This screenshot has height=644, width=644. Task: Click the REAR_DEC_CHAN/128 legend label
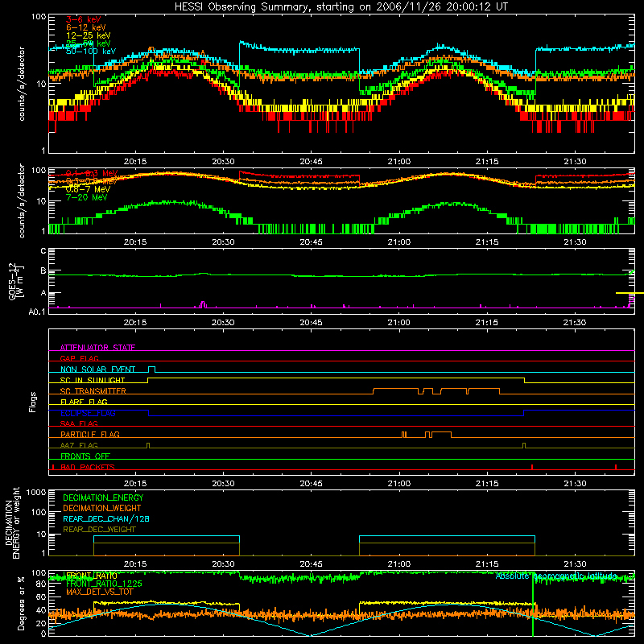pyautogui.click(x=106, y=518)
